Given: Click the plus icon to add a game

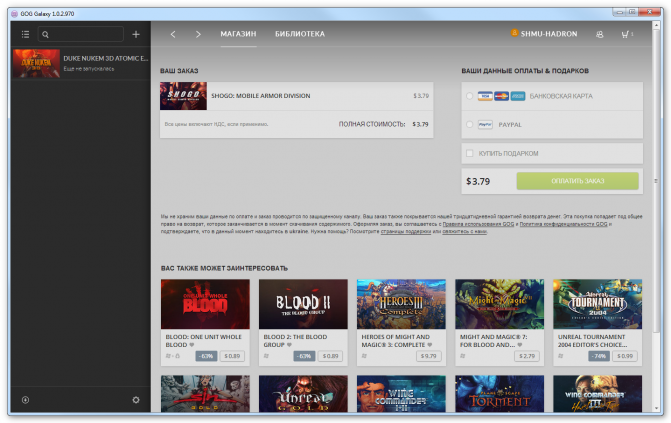Looking at the screenshot, I should click(136, 34).
